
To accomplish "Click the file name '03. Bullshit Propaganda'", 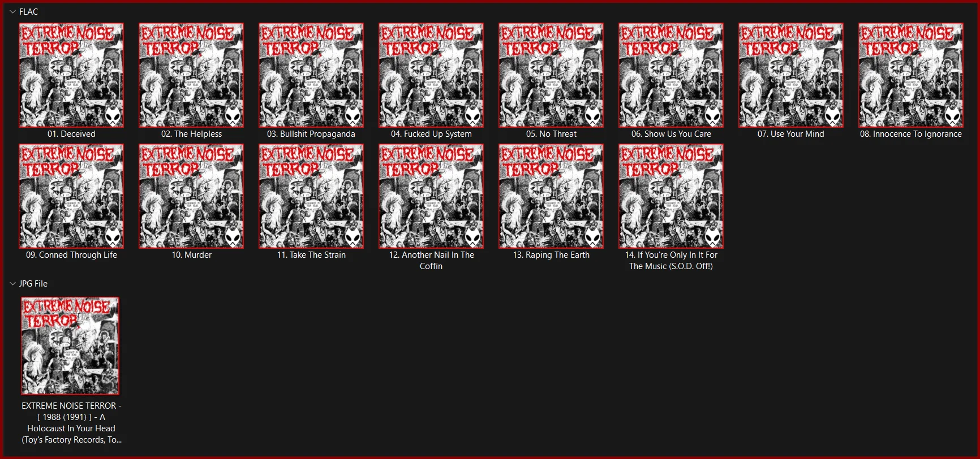I will tap(311, 134).
